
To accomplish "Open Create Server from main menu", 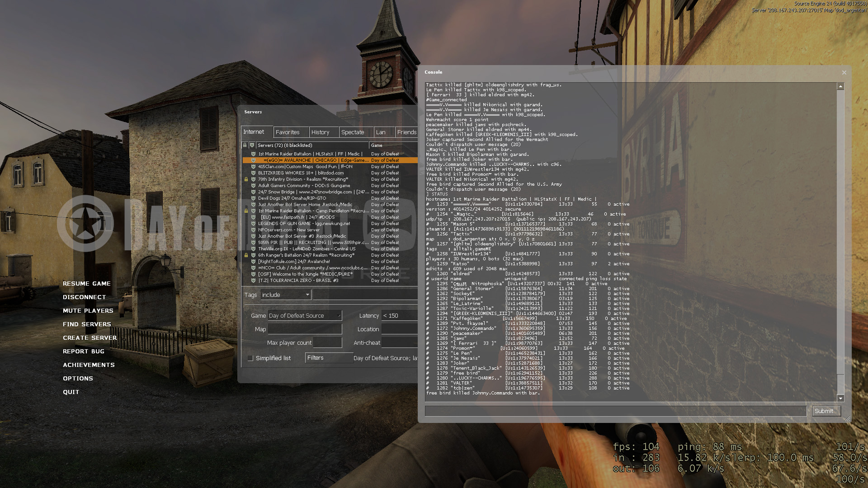I will 90,338.
